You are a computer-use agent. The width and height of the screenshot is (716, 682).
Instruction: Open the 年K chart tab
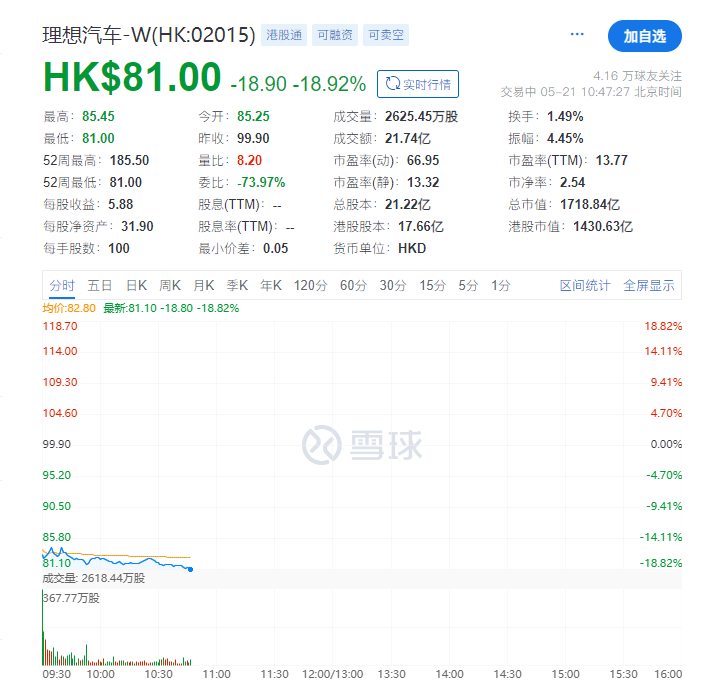271,286
